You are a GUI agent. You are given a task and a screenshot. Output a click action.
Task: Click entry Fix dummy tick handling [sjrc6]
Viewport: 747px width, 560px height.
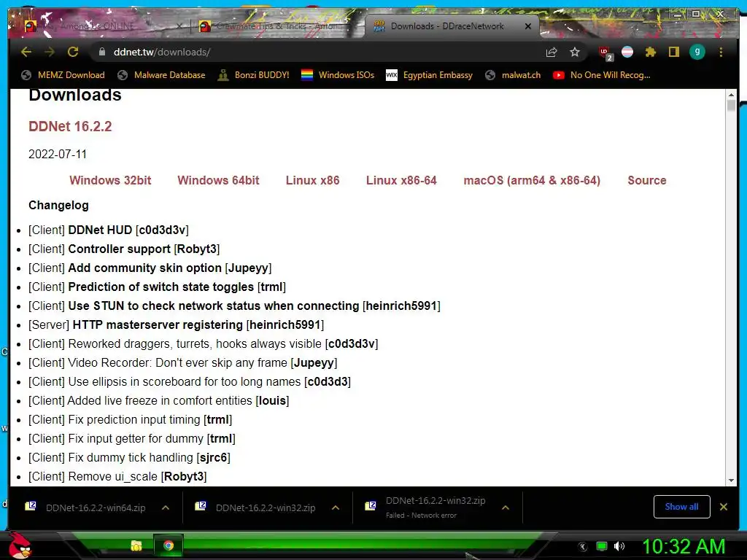coord(130,458)
